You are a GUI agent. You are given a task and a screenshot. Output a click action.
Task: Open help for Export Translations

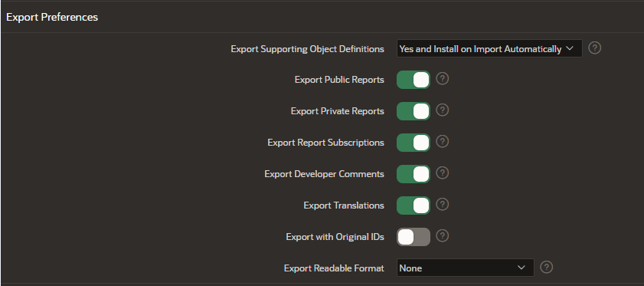click(442, 205)
